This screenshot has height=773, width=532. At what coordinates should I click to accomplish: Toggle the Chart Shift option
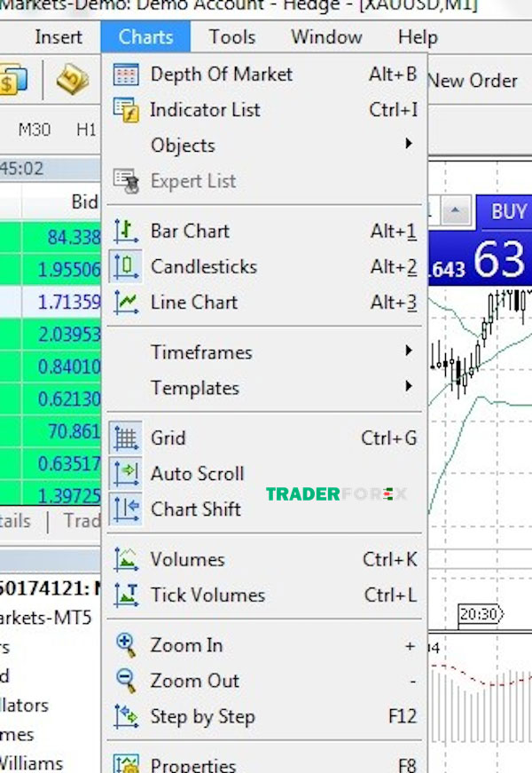tap(265, 509)
